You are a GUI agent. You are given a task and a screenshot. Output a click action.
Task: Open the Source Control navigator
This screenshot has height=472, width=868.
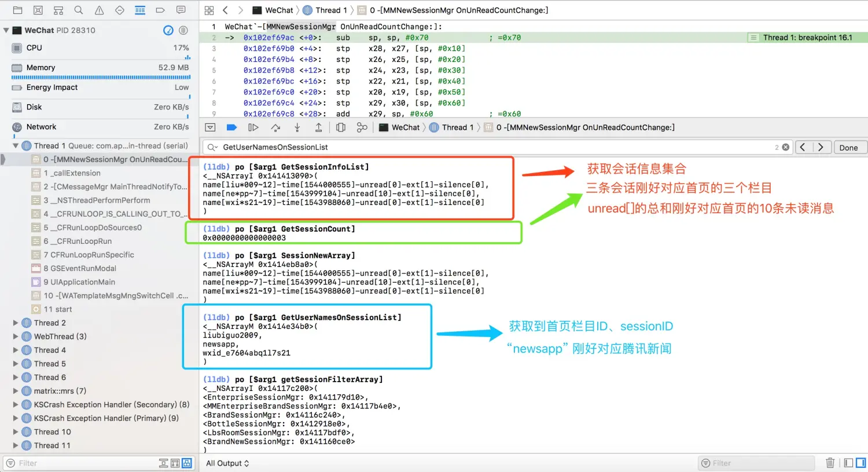(x=38, y=10)
